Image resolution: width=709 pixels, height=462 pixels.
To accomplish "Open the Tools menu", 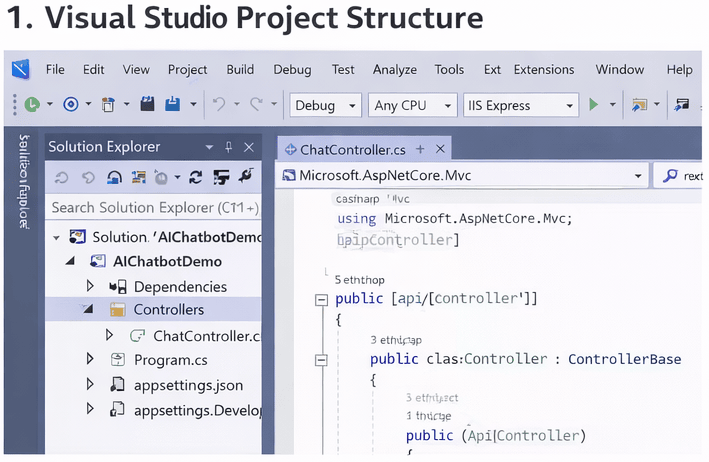I will tap(449, 70).
